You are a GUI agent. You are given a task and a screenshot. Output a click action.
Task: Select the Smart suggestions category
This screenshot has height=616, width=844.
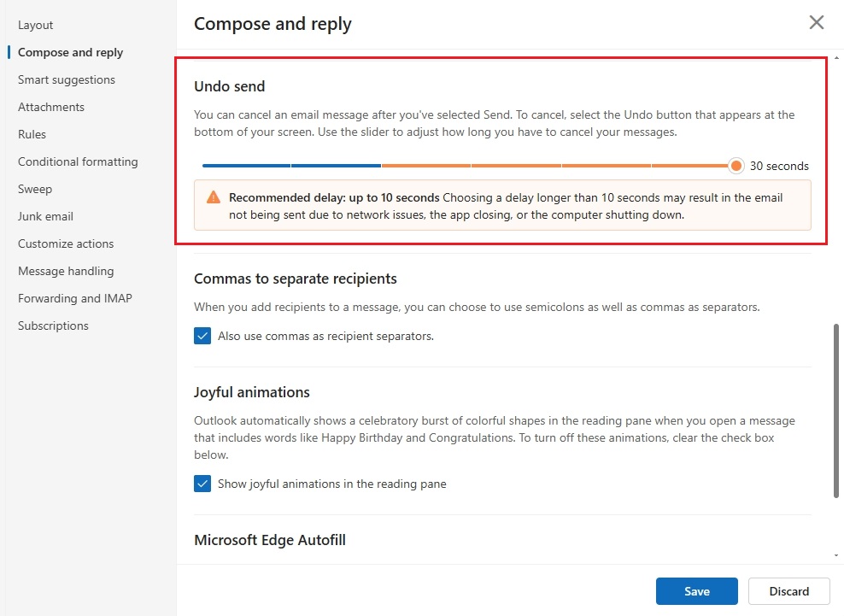click(x=66, y=79)
